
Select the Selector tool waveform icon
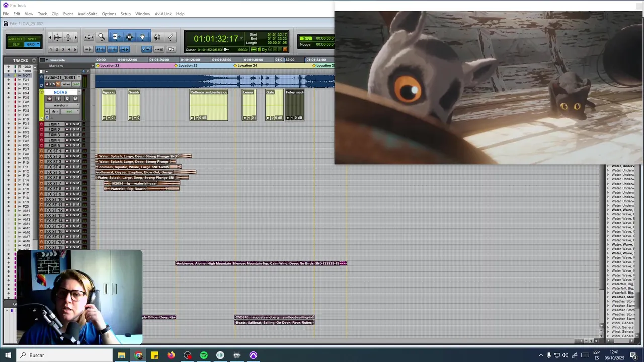coord(130,37)
